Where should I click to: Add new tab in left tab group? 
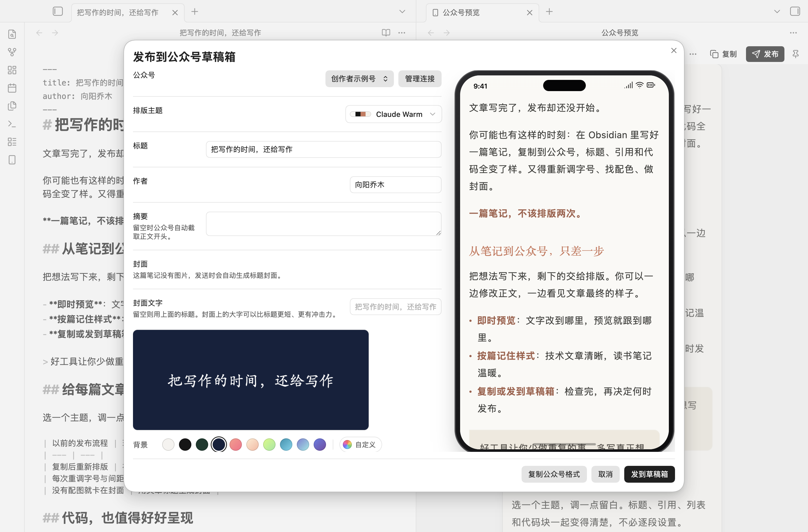tap(194, 12)
